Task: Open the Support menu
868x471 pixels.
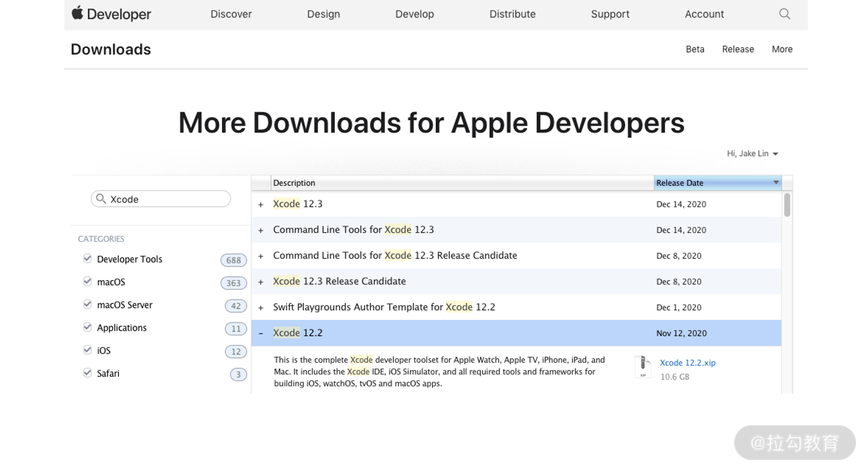Action: [610, 14]
